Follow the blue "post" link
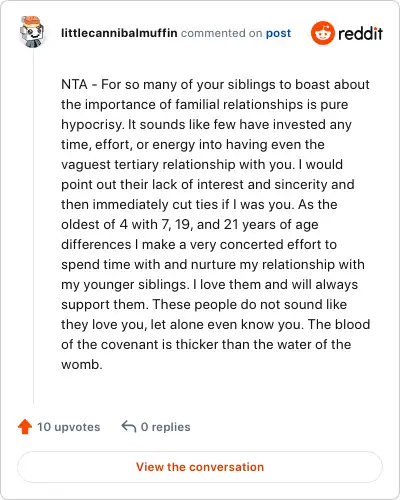 coord(278,33)
